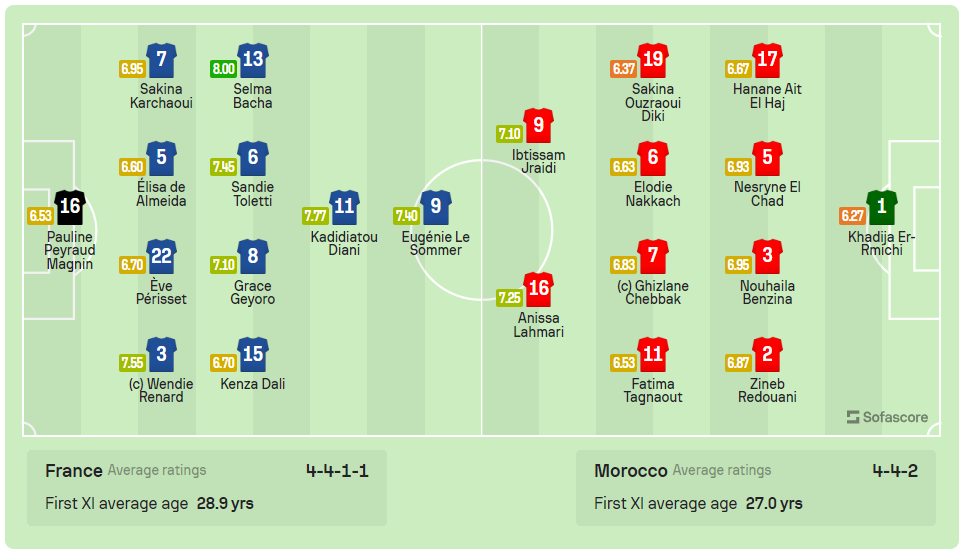Select Selma Bacha's number 13 shirt
This screenshot has width=962, height=555.
pyautogui.click(x=253, y=60)
